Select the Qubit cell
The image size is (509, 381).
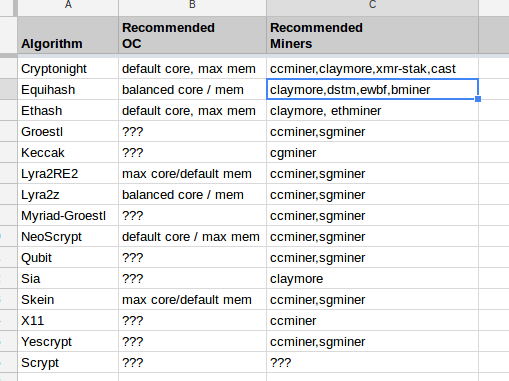pyautogui.click(x=68, y=257)
